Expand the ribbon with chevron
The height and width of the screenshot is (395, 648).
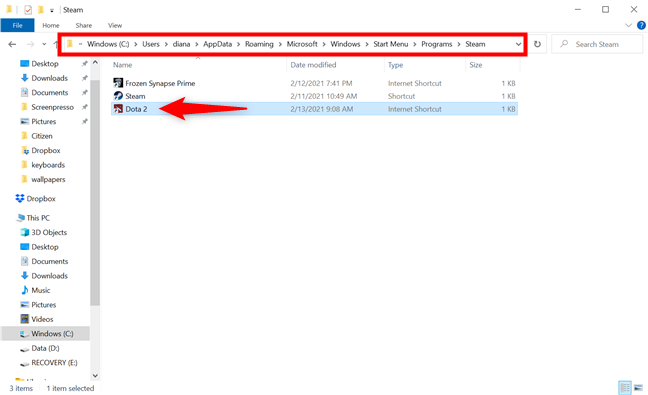629,25
